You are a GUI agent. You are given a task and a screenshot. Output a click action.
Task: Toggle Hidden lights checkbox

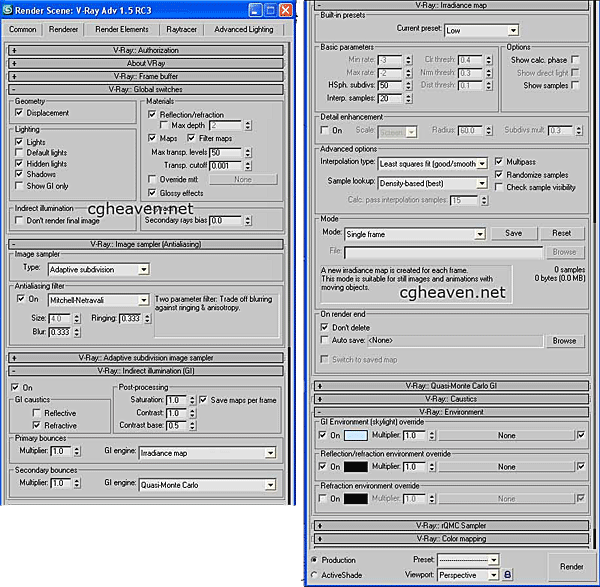tap(19, 163)
